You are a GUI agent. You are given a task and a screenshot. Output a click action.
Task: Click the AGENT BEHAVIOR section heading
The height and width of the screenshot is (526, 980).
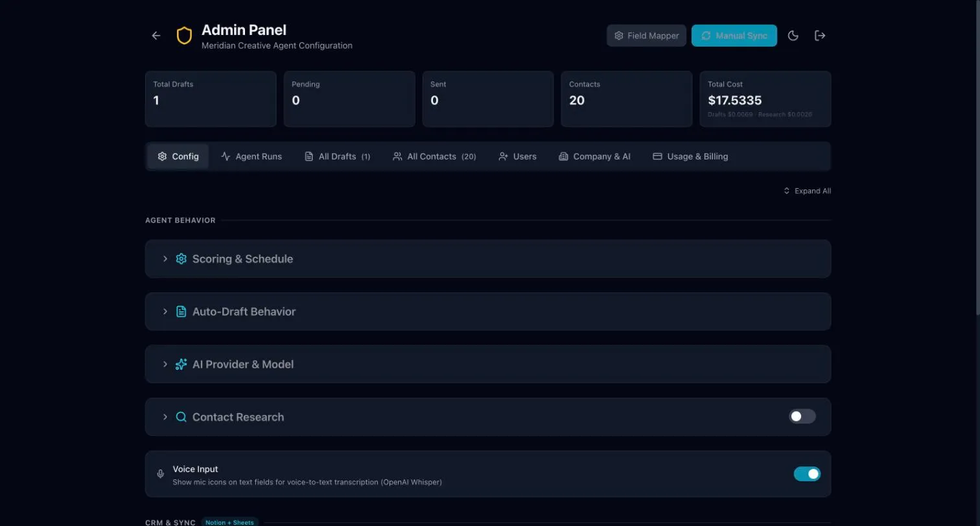click(x=180, y=221)
